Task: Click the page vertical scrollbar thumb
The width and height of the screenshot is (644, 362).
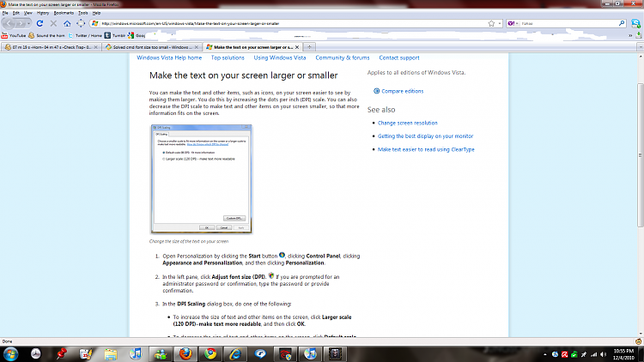Action: [x=641, y=154]
